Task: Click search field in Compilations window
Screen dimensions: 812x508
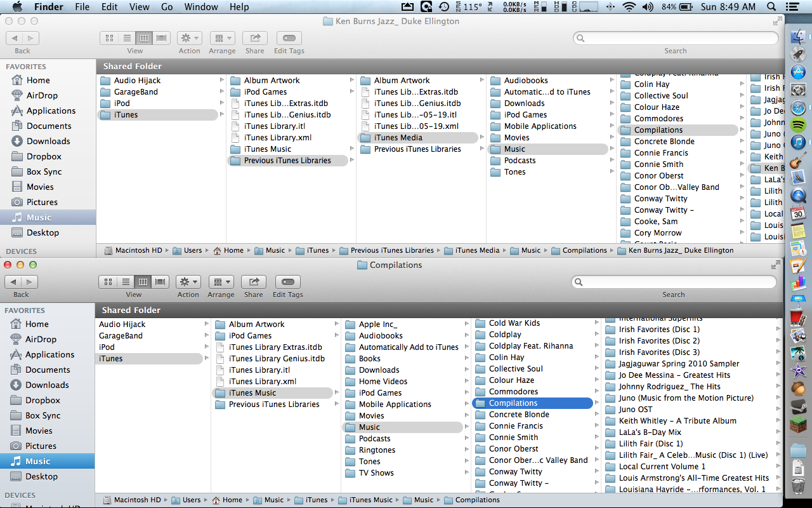Action: [x=674, y=282]
